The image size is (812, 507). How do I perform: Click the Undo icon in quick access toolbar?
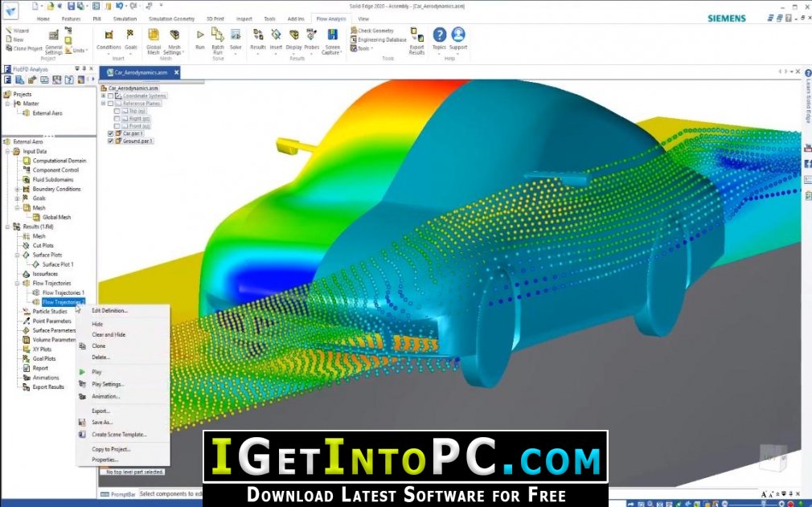tap(120, 6)
